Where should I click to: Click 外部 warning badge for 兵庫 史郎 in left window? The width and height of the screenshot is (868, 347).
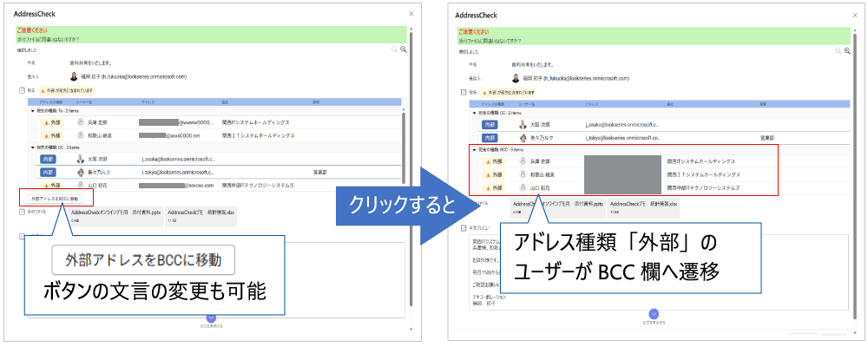tap(52, 122)
